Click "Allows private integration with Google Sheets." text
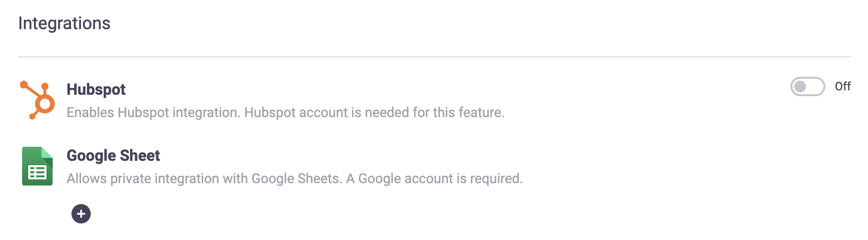The image size is (868, 240). 204,179
